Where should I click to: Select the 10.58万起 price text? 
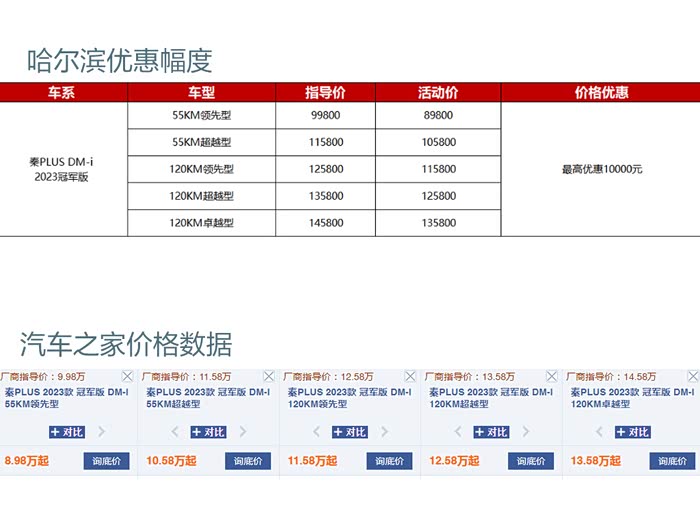171,461
